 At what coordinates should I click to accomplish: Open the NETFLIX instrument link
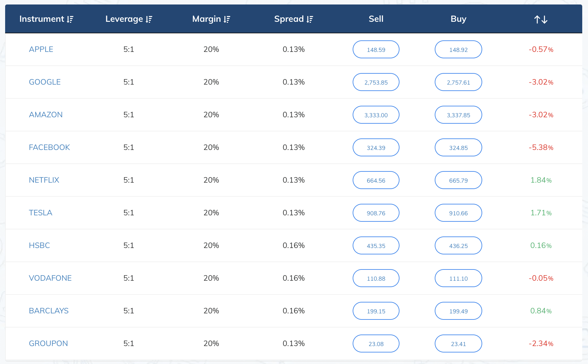pos(44,180)
